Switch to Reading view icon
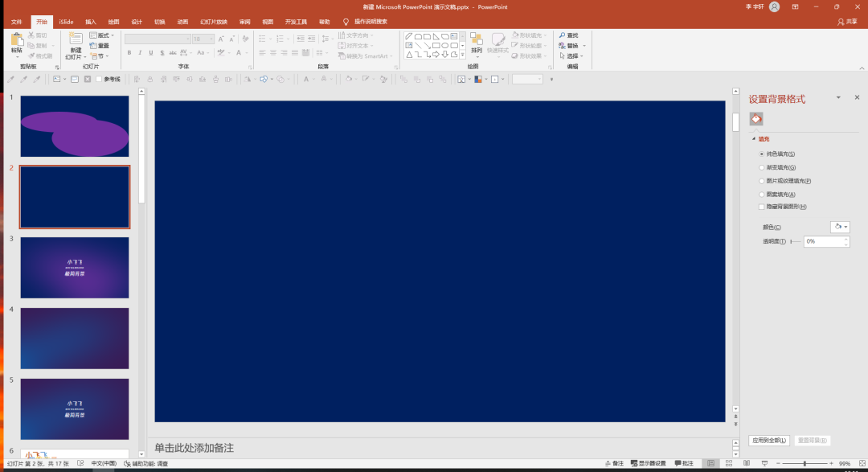 [746, 463]
